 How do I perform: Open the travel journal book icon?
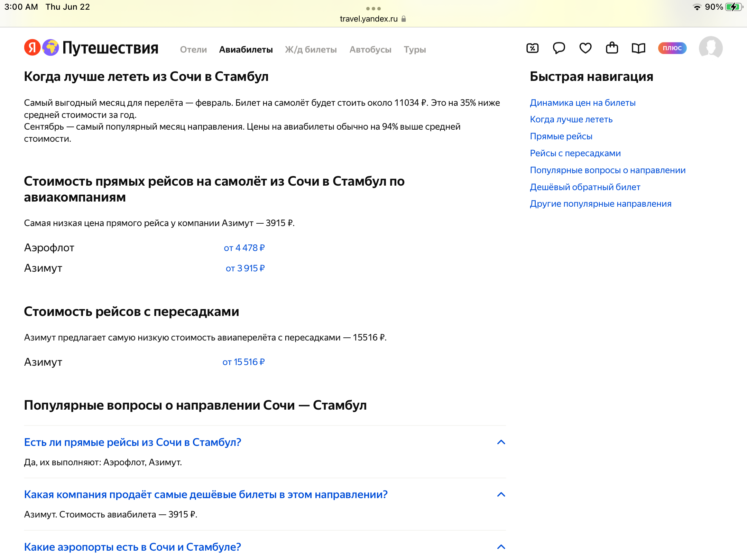pos(638,48)
